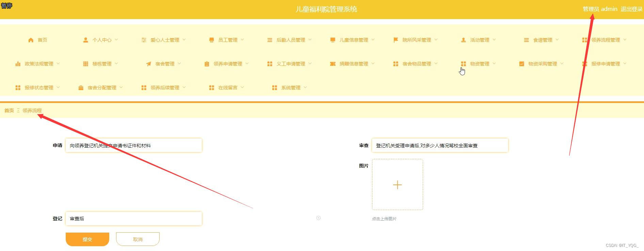Click the 图片 upload box with plus
This screenshot has width=644, height=251.
[x=398, y=184]
